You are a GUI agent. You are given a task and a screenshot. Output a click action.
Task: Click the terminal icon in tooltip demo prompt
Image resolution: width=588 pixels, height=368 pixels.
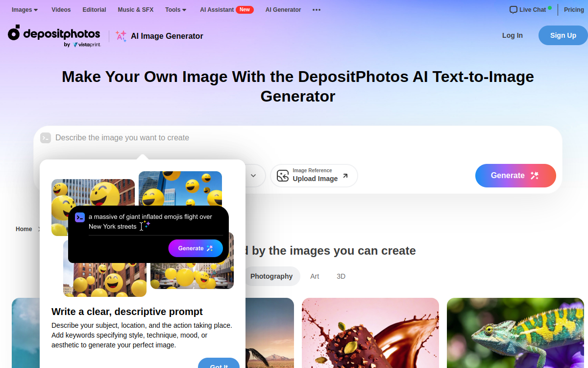click(80, 217)
